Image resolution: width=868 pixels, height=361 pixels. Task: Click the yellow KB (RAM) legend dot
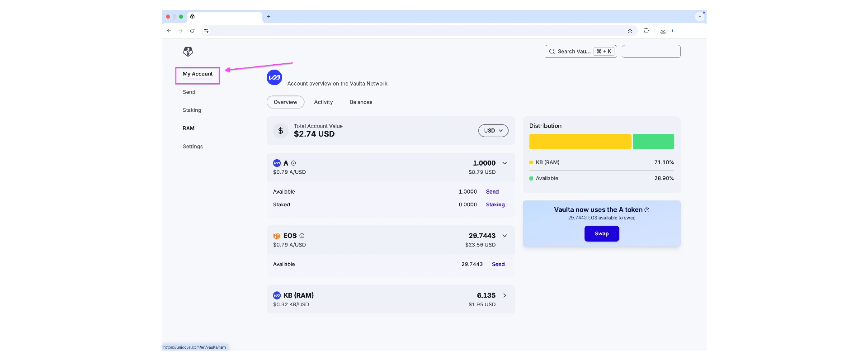point(531,162)
